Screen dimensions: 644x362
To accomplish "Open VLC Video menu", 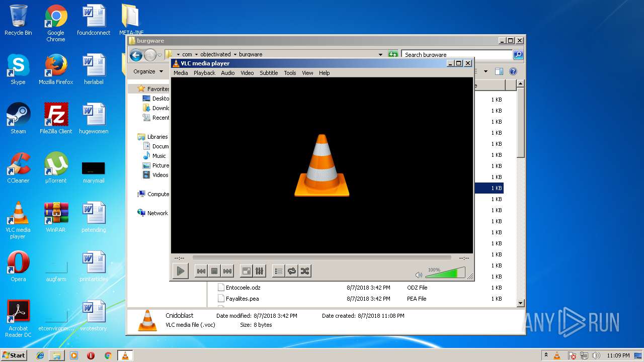I will point(247,73).
